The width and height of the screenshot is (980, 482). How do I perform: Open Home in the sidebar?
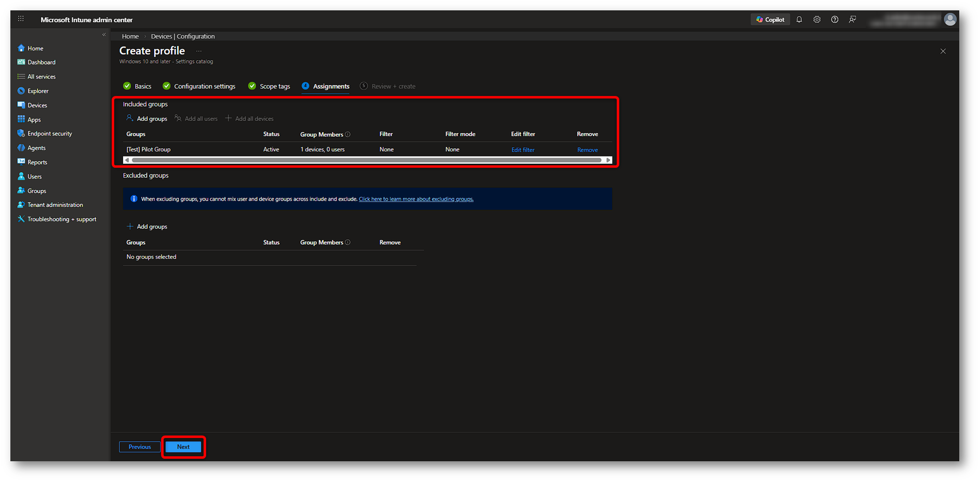coord(36,48)
